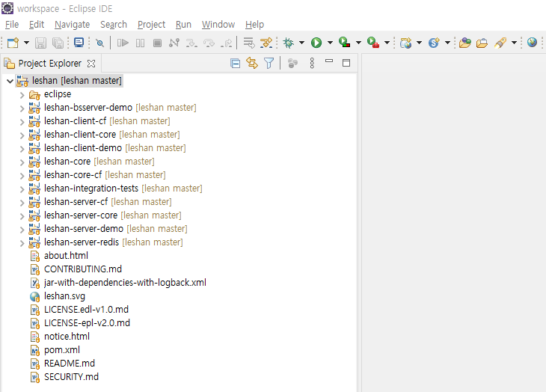Click the New Server icon
This screenshot has width=546, height=392.
point(434,43)
